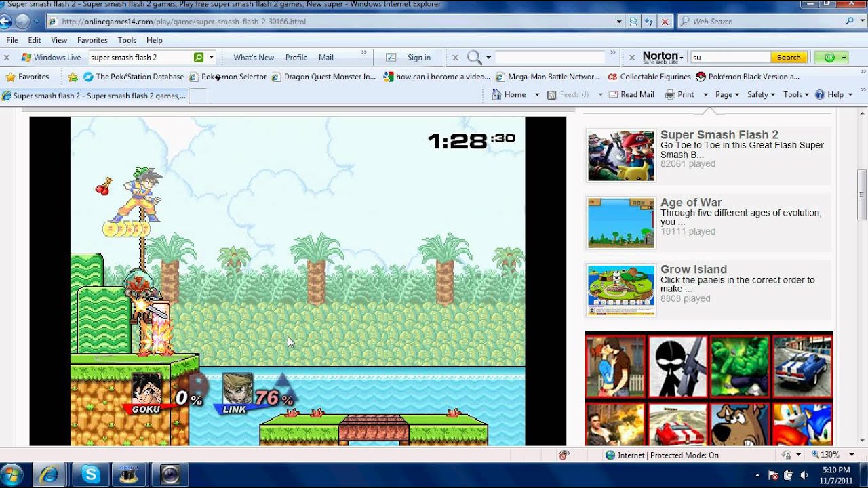Open the Help menu in menu bar

click(155, 40)
